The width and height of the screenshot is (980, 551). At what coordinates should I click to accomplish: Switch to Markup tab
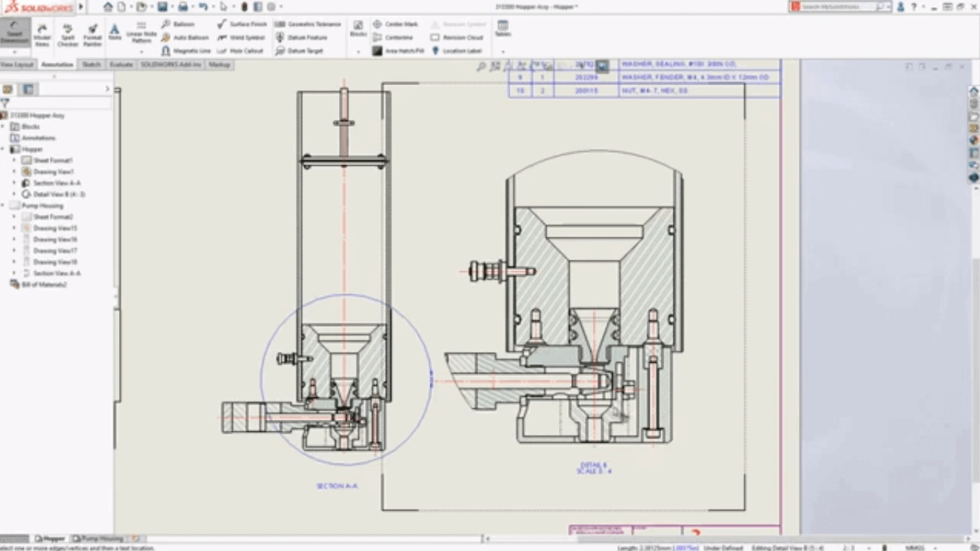[219, 64]
